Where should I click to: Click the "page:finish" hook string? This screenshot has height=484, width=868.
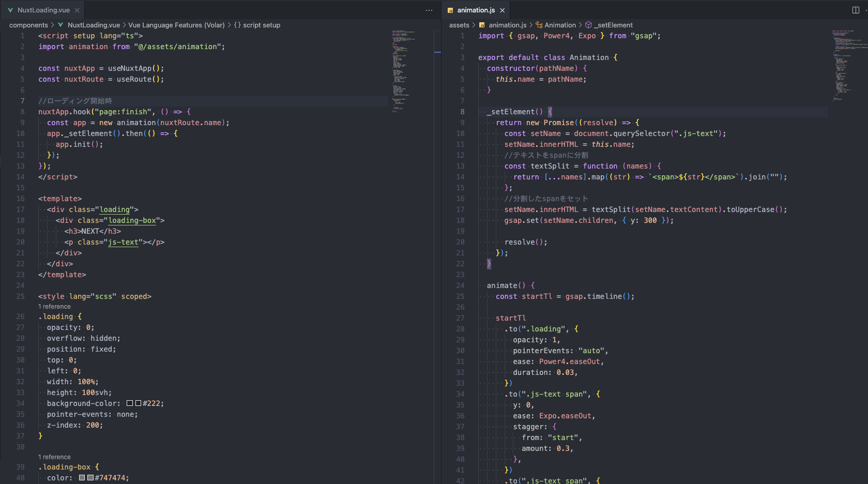pos(123,112)
